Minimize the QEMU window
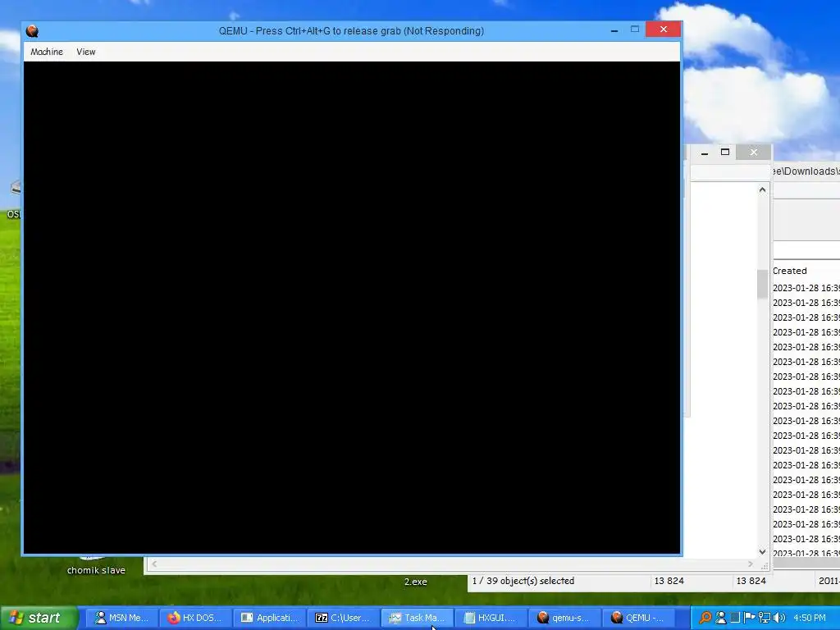 [x=614, y=30]
